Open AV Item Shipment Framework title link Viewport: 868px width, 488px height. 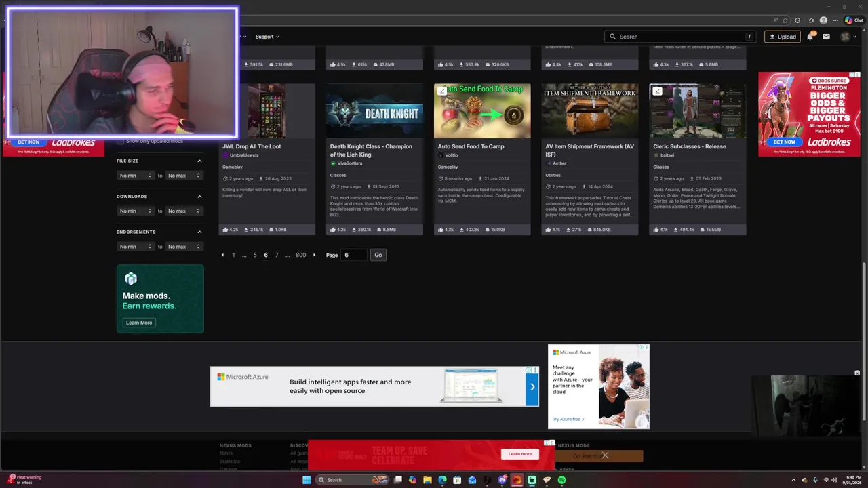tap(589, 150)
